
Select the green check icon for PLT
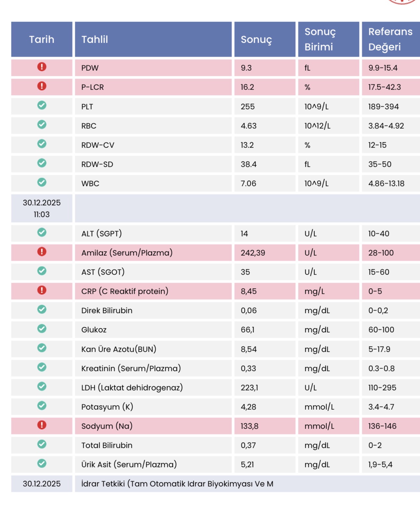[42, 105]
